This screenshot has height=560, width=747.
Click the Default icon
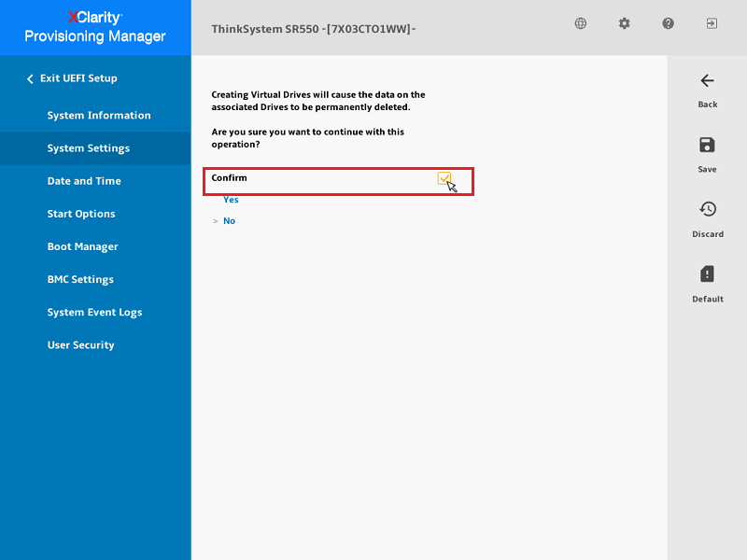point(707,274)
